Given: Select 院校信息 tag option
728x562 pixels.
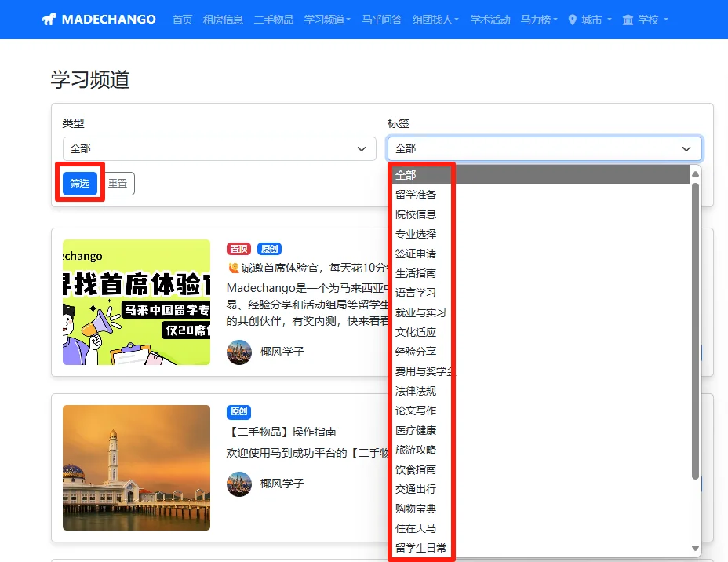Looking at the screenshot, I should coord(541,214).
